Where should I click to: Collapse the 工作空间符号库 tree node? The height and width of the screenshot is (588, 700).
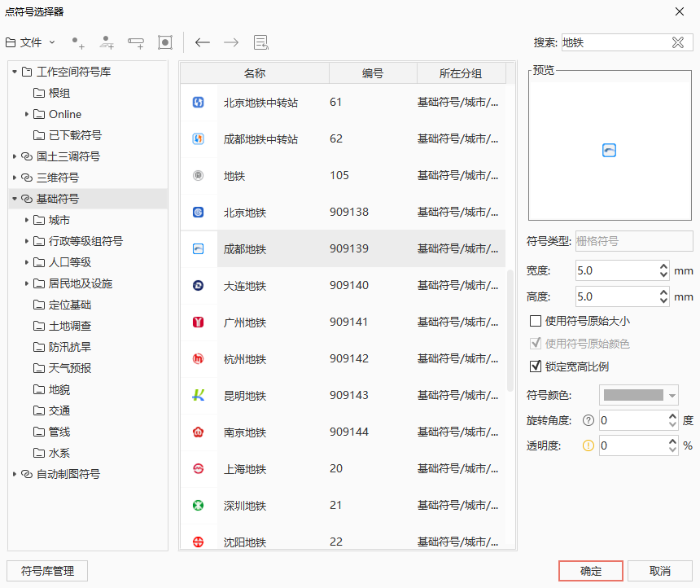pyautogui.click(x=15, y=72)
